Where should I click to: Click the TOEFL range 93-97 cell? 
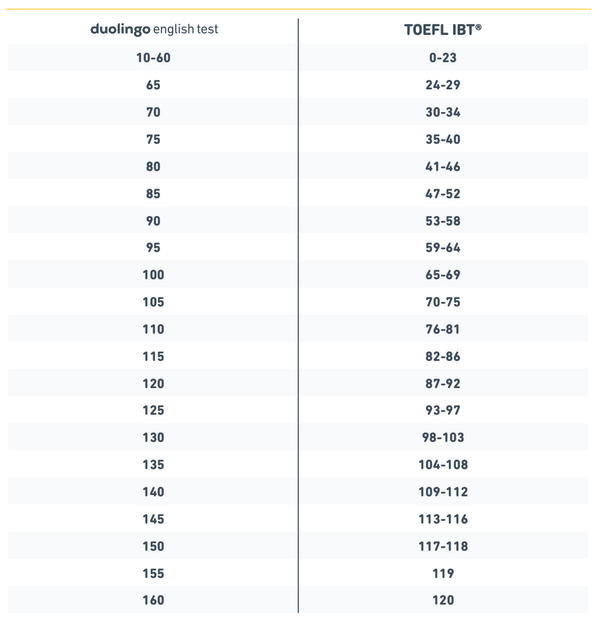pos(442,410)
